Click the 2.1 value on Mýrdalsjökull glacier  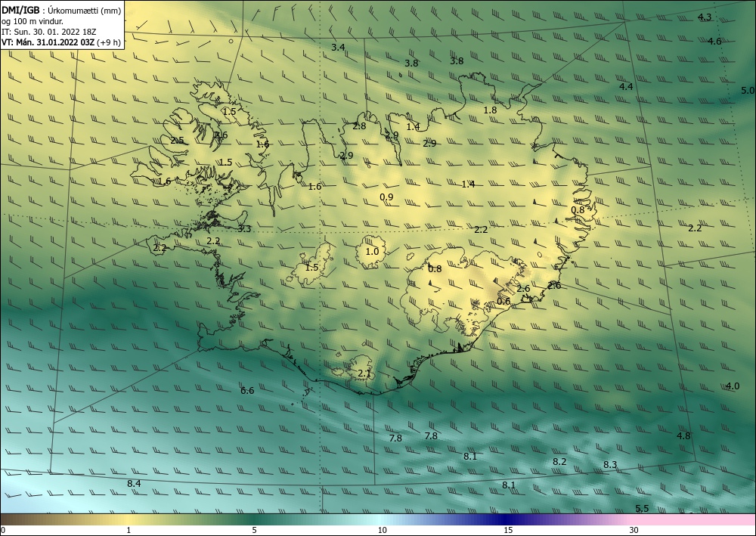(364, 373)
